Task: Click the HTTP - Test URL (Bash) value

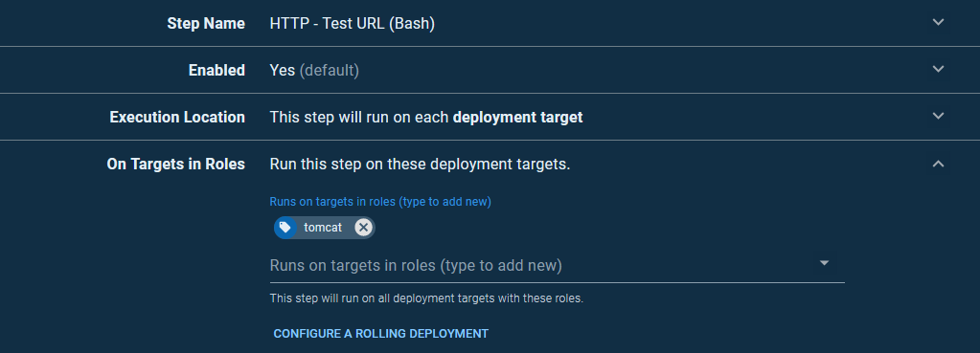Action: click(352, 24)
